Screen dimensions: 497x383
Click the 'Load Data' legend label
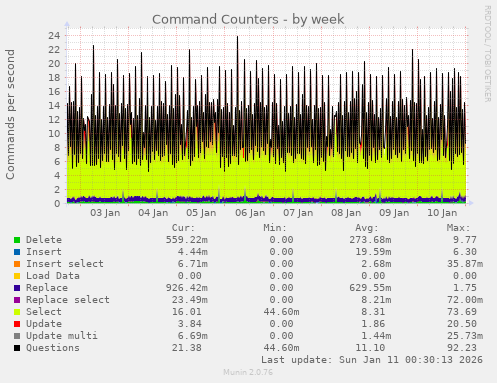click(x=53, y=276)
